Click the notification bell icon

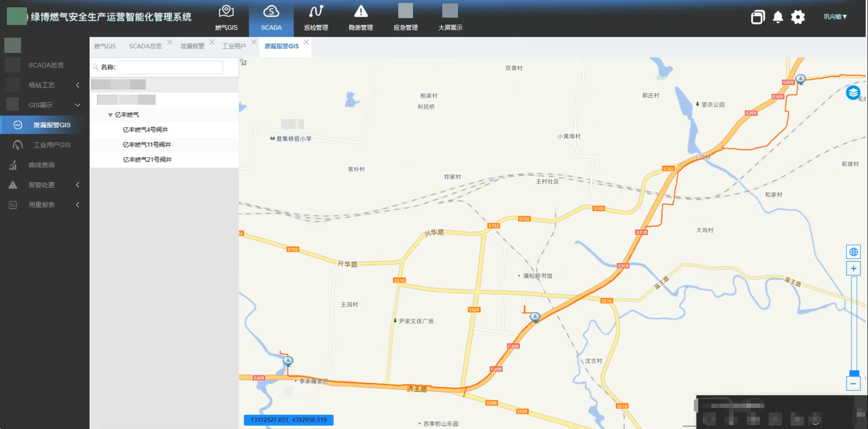click(x=777, y=17)
